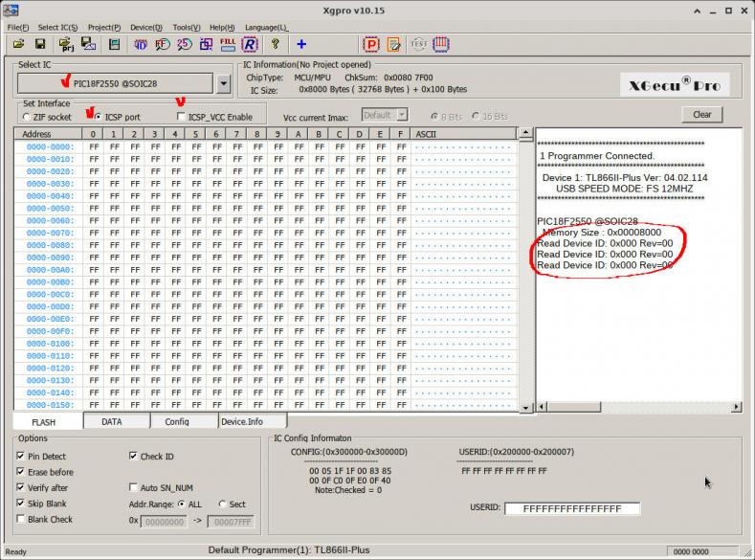Open the Select IC dropdown arrow
The height and width of the screenshot is (560, 755).
pyautogui.click(x=224, y=84)
